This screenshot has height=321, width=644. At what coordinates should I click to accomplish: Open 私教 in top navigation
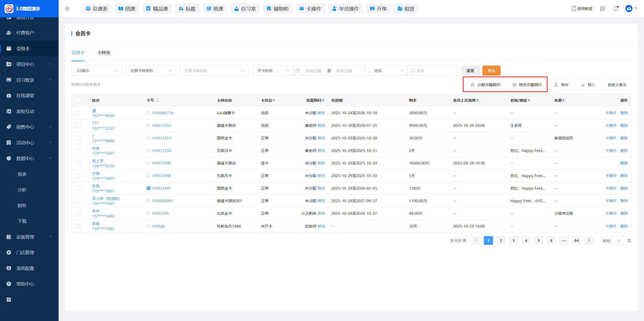(187, 9)
